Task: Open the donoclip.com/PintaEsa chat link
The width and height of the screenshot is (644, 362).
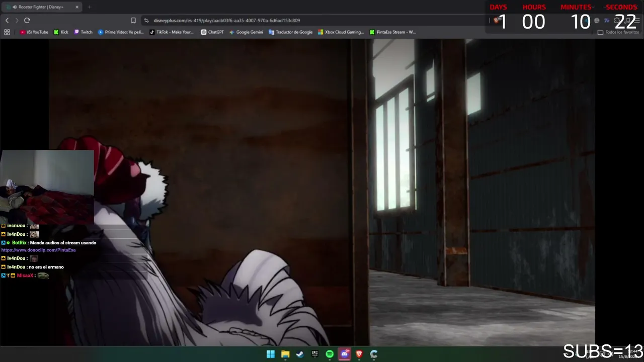Action: pos(38,250)
